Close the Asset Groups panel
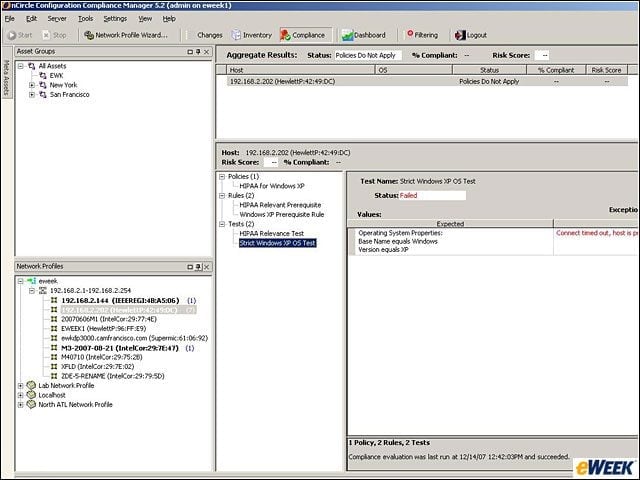Image resolution: width=640 pixels, height=480 pixels. click(207, 52)
